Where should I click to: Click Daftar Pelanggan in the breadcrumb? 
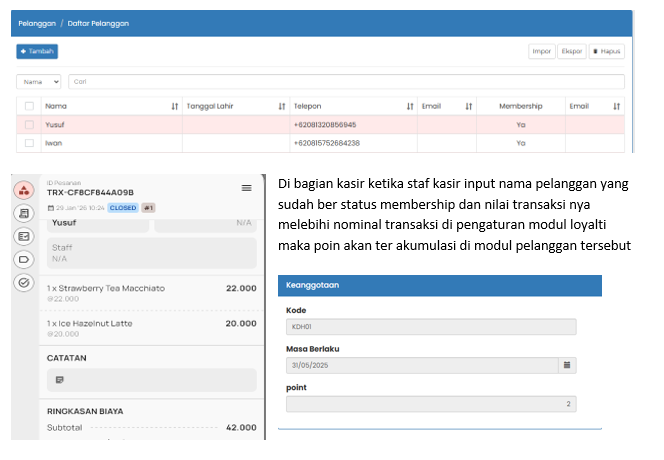tap(101, 23)
